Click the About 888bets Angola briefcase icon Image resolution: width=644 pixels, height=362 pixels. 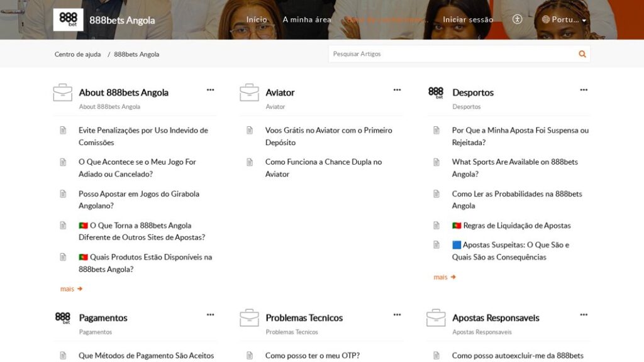[63, 92]
